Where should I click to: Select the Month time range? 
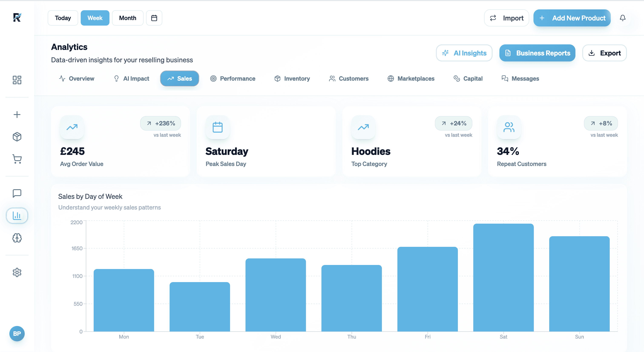(128, 18)
